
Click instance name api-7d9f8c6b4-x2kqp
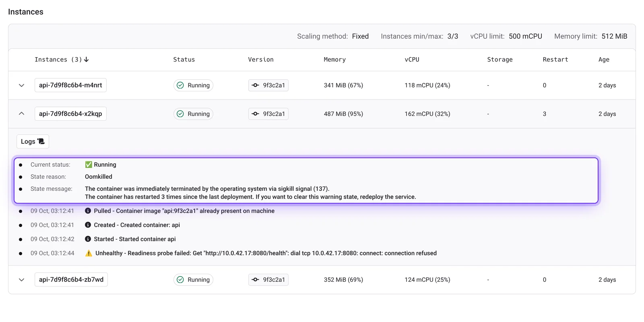click(x=70, y=114)
